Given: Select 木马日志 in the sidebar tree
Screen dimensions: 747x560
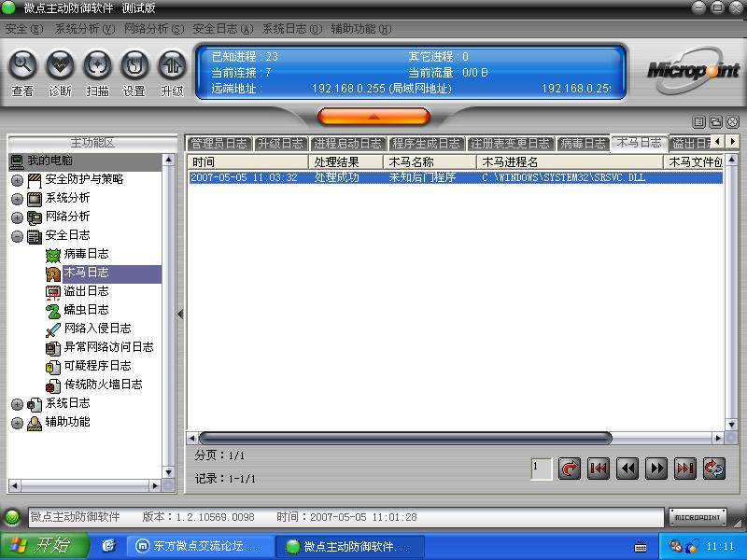Looking at the screenshot, I should 86,273.
